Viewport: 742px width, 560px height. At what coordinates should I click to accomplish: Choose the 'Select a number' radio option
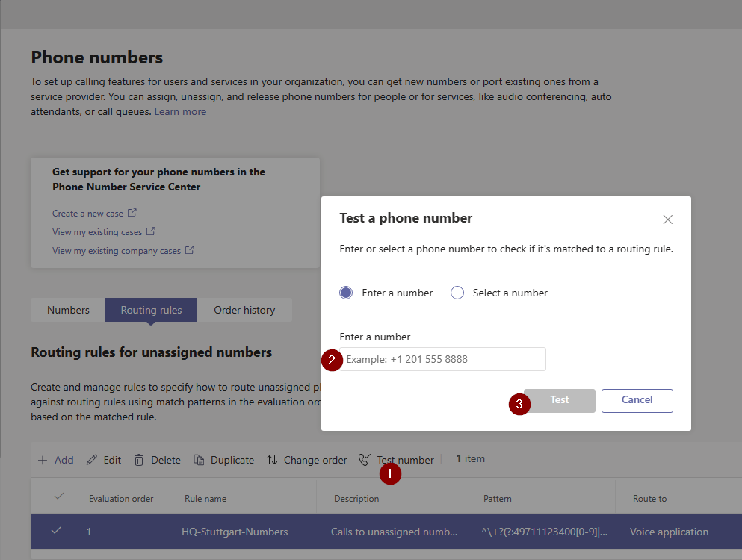click(457, 293)
